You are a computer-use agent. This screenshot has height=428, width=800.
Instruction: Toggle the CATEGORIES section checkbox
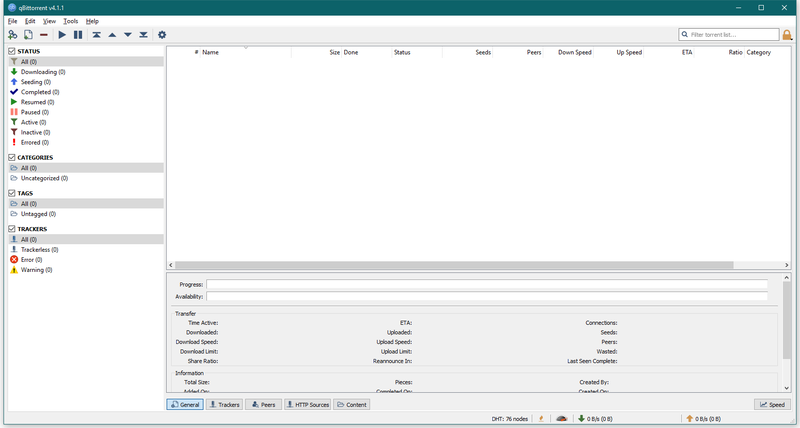12,157
